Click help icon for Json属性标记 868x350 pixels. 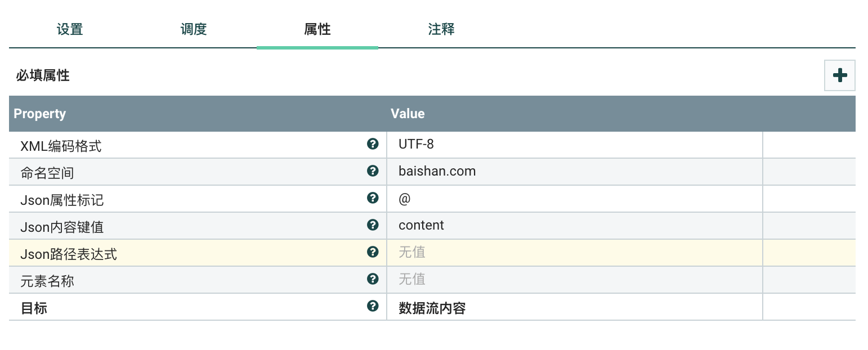pyautogui.click(x=372, y=198)
